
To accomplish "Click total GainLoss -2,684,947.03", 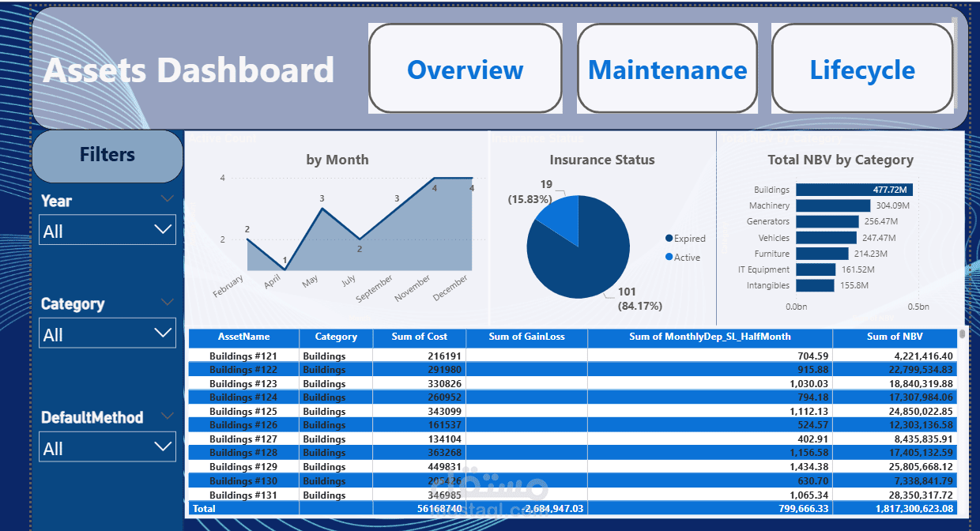I will coord(553,509).
